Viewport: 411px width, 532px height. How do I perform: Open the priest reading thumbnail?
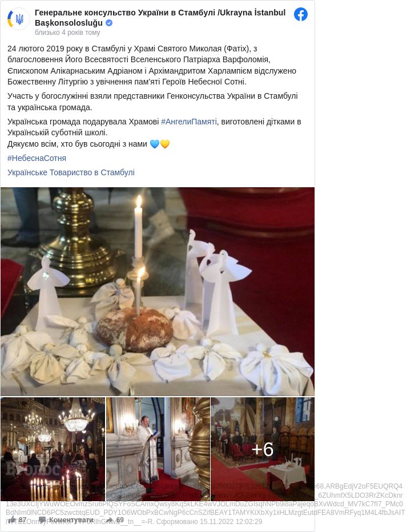tap(158, 449)
